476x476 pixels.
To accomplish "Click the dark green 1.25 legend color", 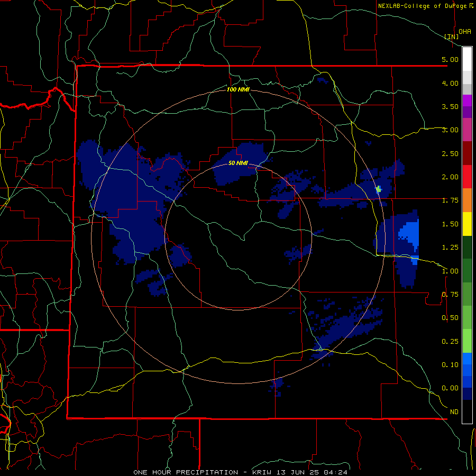I will click(467, 247).
